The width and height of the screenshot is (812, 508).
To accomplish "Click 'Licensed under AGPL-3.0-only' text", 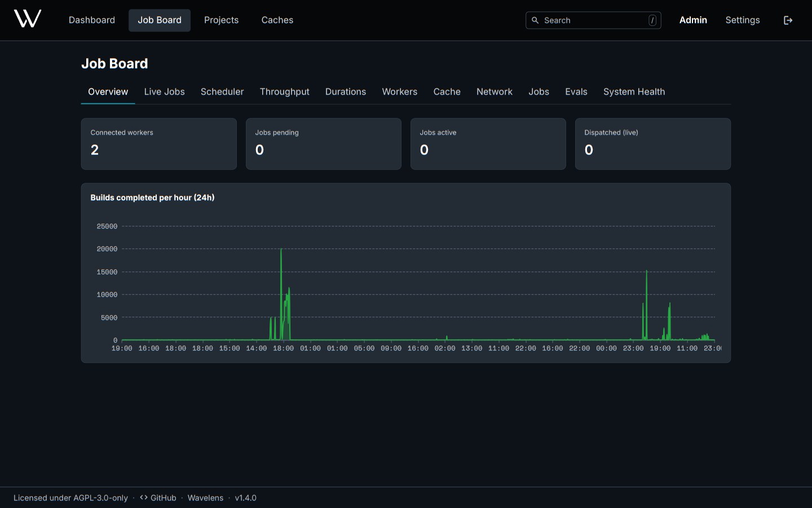I will pos(70,498).
